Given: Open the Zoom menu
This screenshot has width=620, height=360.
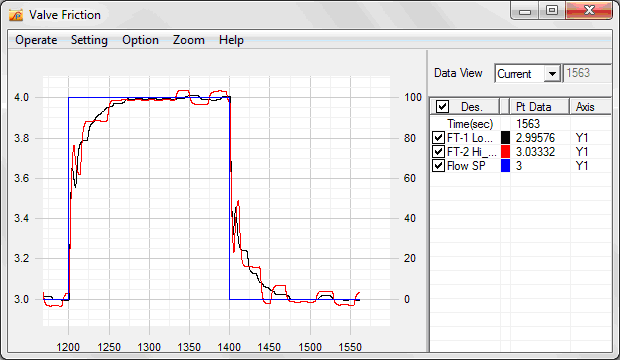Looking at the screenshot, I should 189,40.
